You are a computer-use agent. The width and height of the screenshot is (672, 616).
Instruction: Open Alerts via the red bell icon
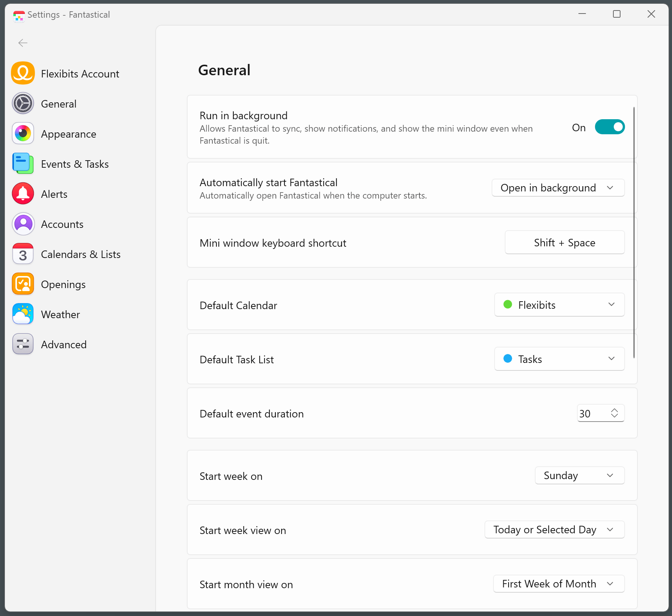coord(23,194)
